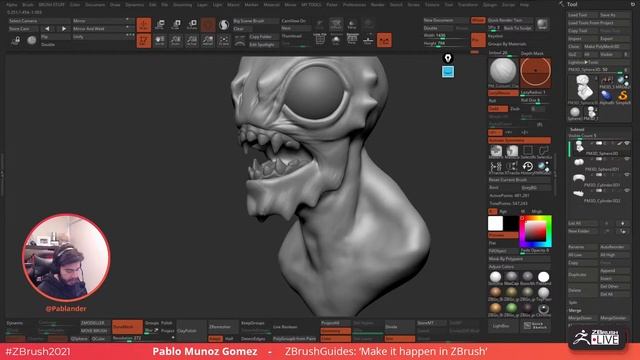Click the presenter webcam thumbnail
The height and width of the screenshot is (360, 640).
pyautogui.click(x=66, y=258)
